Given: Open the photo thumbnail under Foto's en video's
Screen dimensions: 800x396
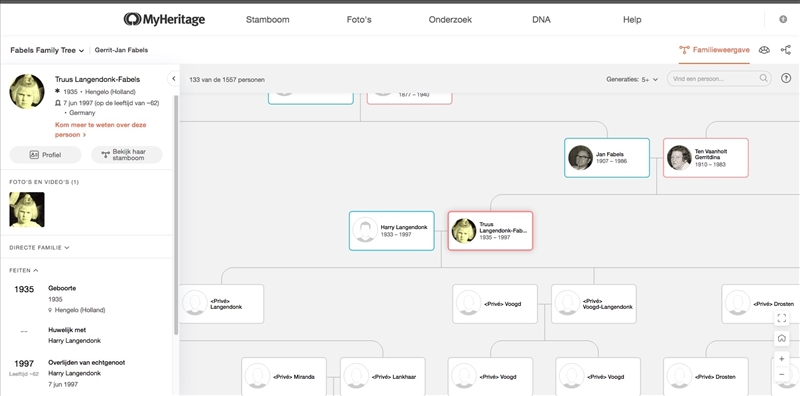Looking at the screenshot, I should click(27, 209).
